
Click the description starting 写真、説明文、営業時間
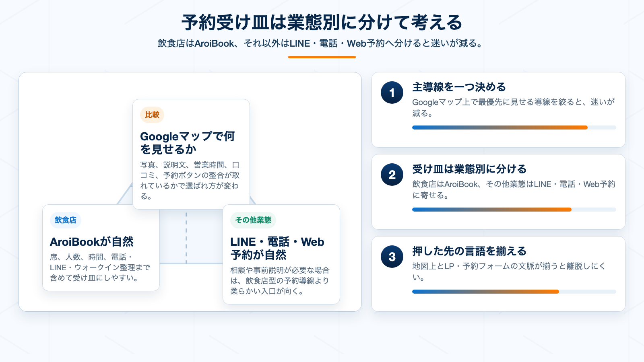190,181
